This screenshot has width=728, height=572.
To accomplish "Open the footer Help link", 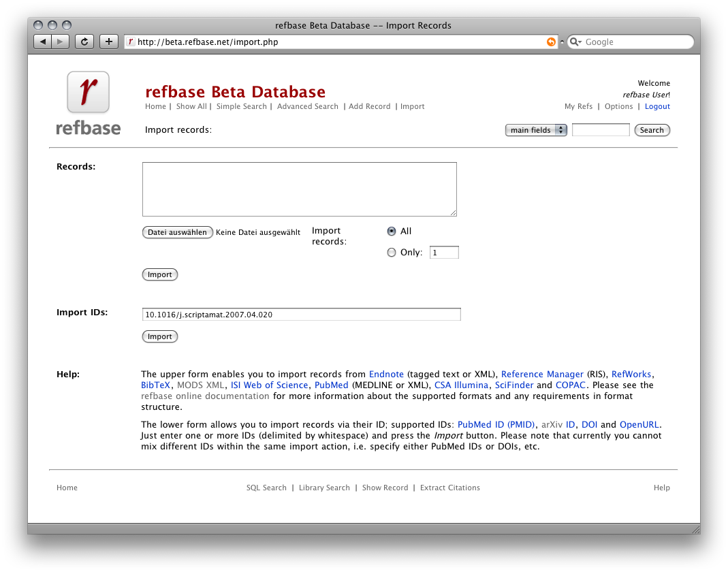I will [x=662, y=488].
